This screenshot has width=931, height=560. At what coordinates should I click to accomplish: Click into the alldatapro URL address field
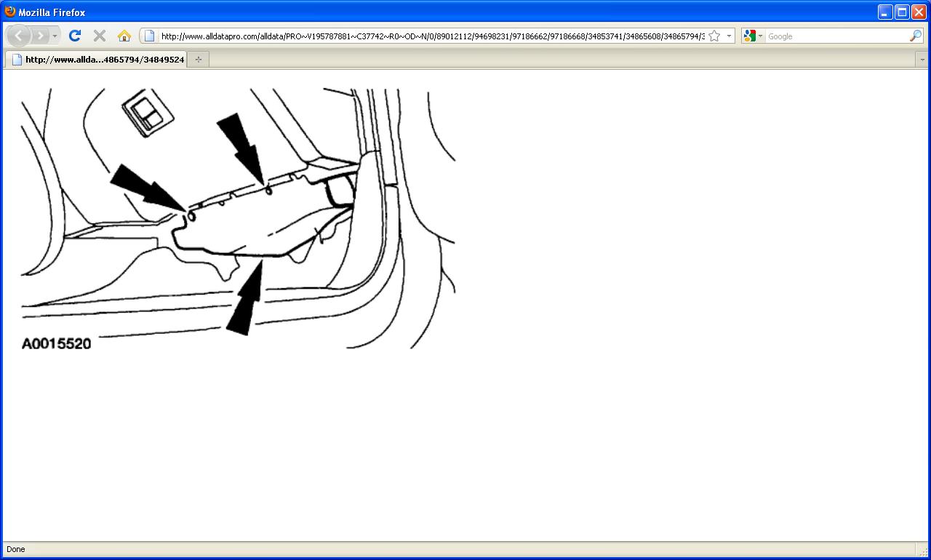pos(432,36)
